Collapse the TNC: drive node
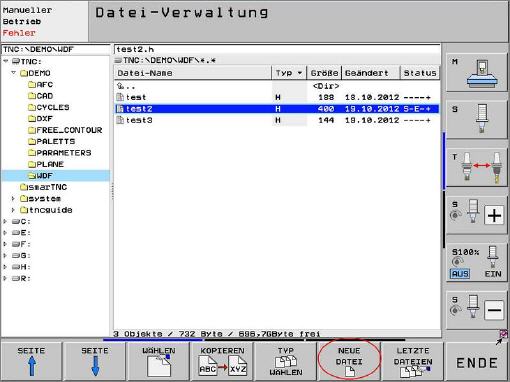The width and height of the screenshot is (510, 382). point(6,61)
